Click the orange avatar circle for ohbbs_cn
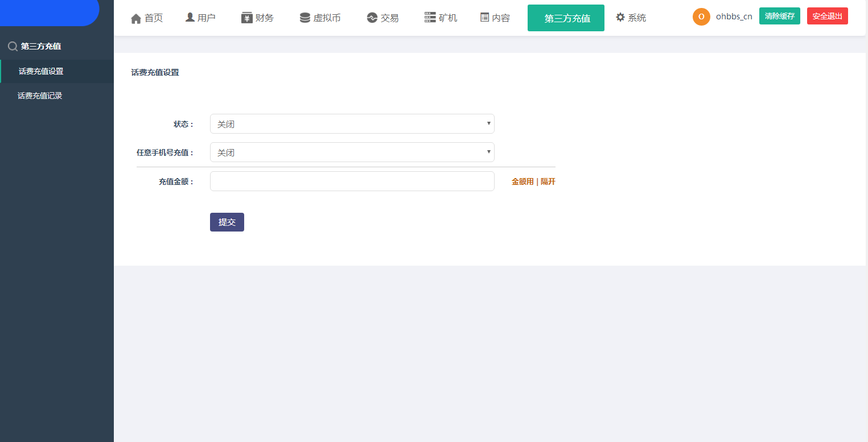The image size is (868, 442). point(701,16)
